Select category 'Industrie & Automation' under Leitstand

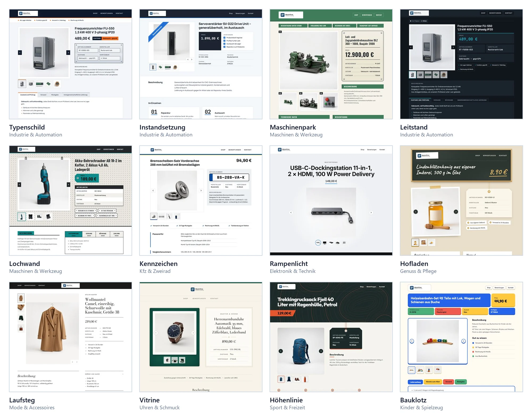[x=427, y=135]
